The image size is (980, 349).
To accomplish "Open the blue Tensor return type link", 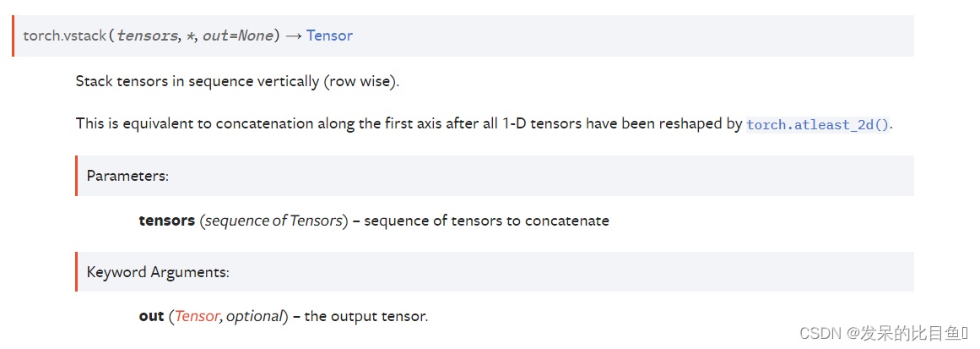I will point(329,35).
